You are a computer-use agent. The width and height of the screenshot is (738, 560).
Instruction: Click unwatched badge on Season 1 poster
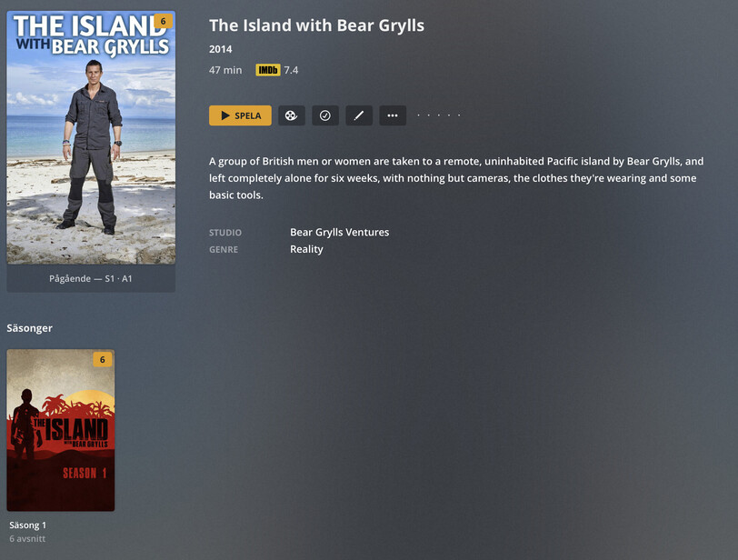(x=102, y=359)
